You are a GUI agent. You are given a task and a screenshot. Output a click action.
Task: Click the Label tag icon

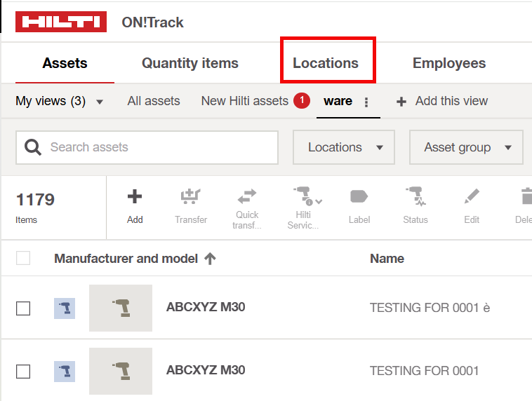359,197
